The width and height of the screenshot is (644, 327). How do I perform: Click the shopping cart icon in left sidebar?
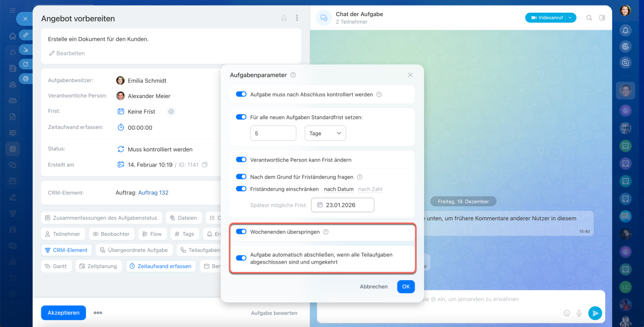[13, 277]
